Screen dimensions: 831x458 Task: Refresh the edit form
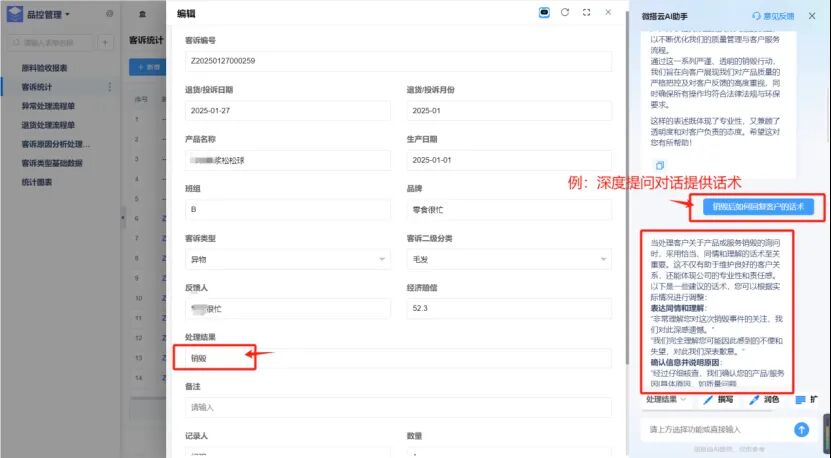point(565,13)
